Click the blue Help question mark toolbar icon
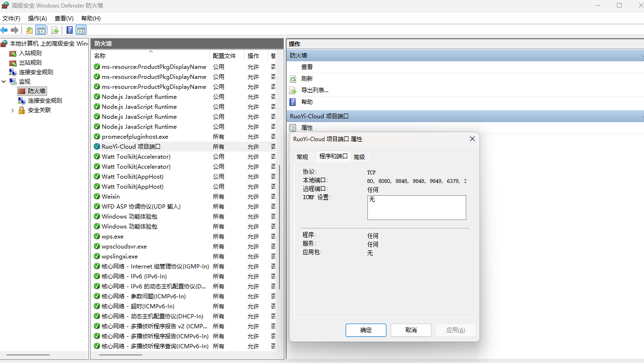 point(70,30)
